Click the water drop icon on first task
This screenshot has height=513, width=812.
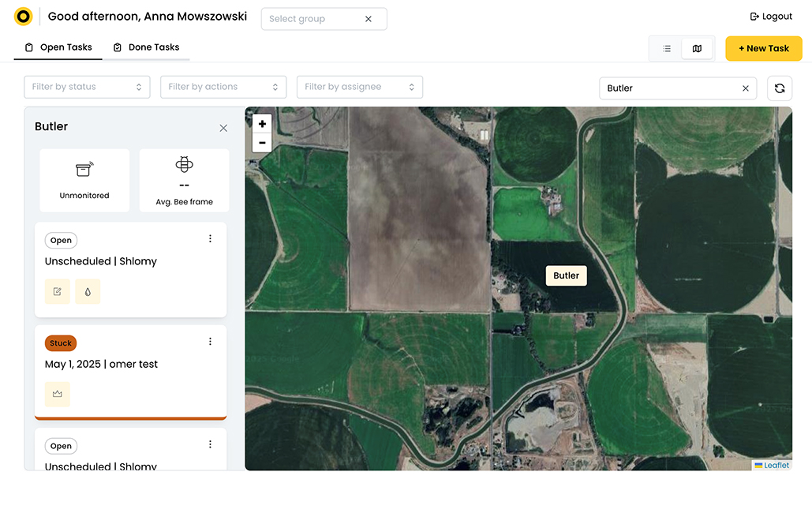click(x=88, y=291)
